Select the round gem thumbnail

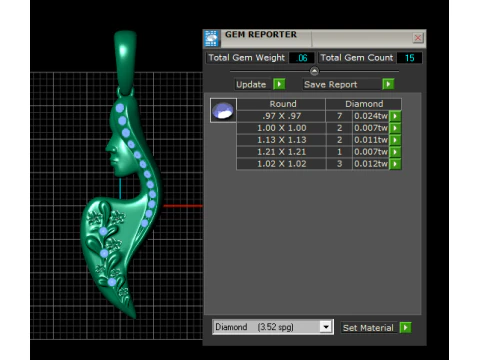point(223,110)
